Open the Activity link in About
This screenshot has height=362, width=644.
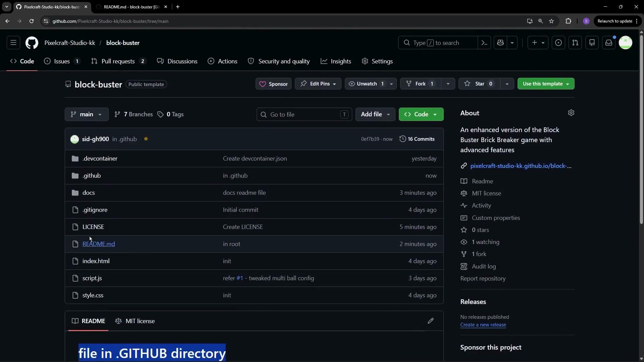pyautogui.click(x=481, y=205)
